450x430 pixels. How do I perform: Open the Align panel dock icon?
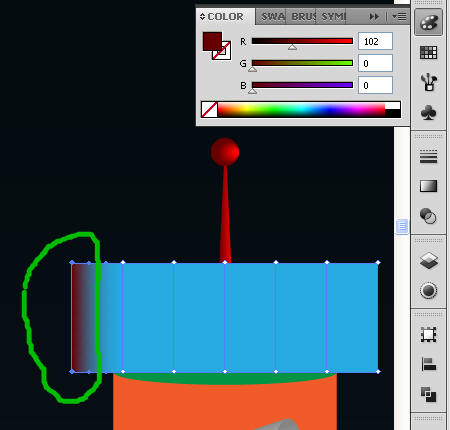(x=428, y=364)
